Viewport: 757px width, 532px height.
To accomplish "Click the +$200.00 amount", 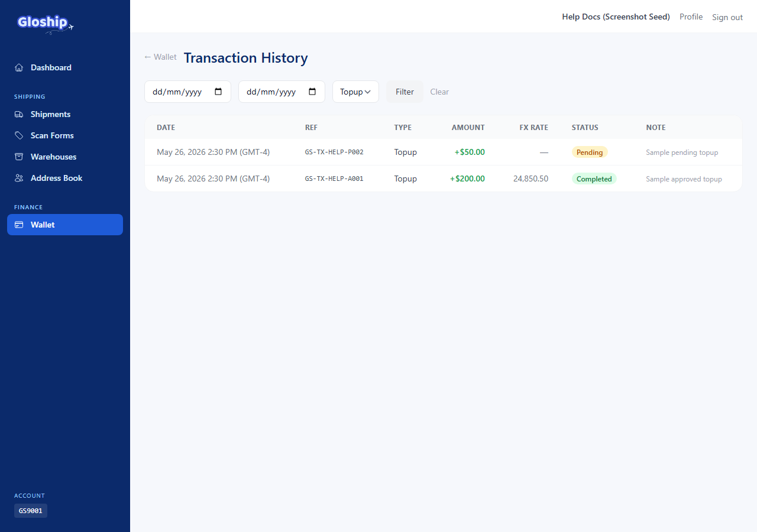I will coord(467,179).
